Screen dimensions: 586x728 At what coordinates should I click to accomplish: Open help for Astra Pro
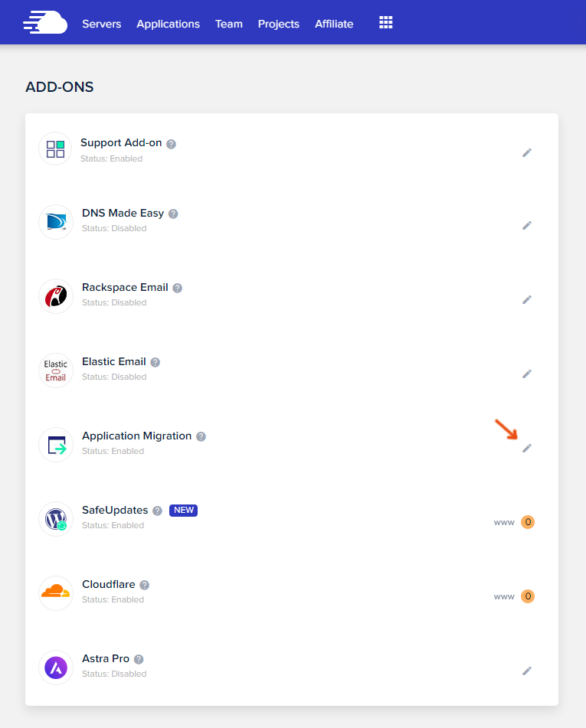click(139, 659)
